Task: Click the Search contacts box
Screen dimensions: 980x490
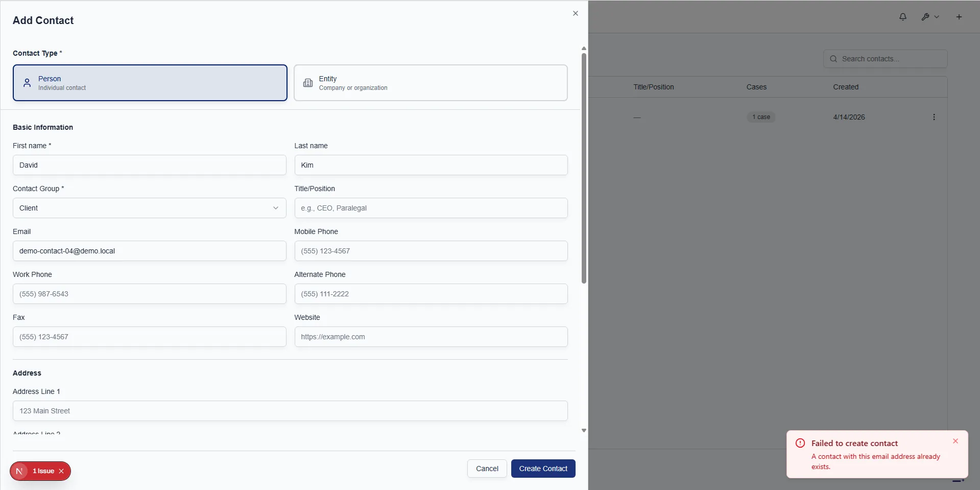Action: pos(885,59)
